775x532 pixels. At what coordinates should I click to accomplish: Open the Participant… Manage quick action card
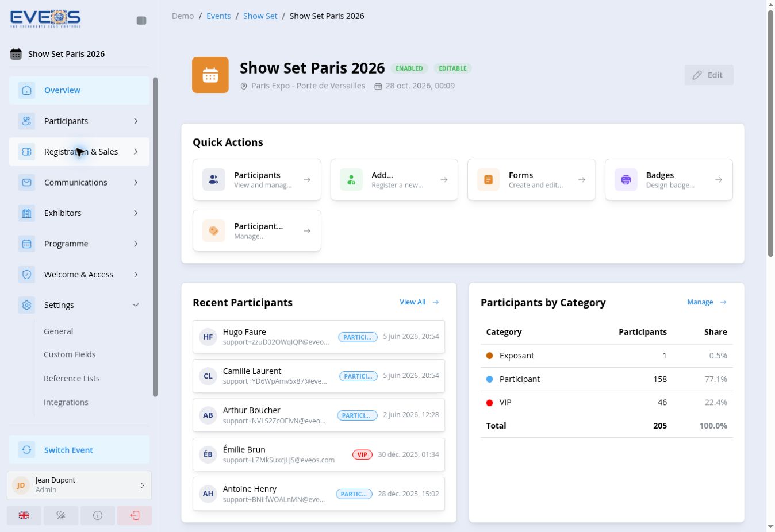click(257, 231)
